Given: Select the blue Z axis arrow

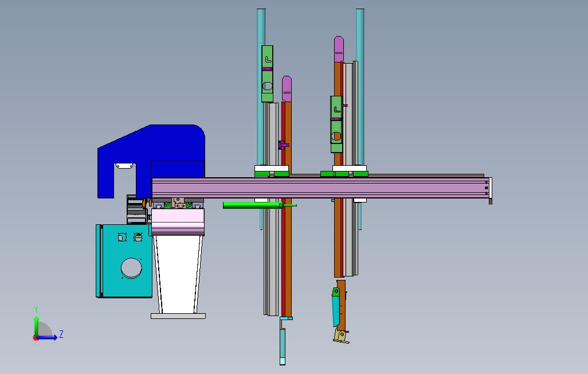Looking at the screenshot, I should click(47, 338).
